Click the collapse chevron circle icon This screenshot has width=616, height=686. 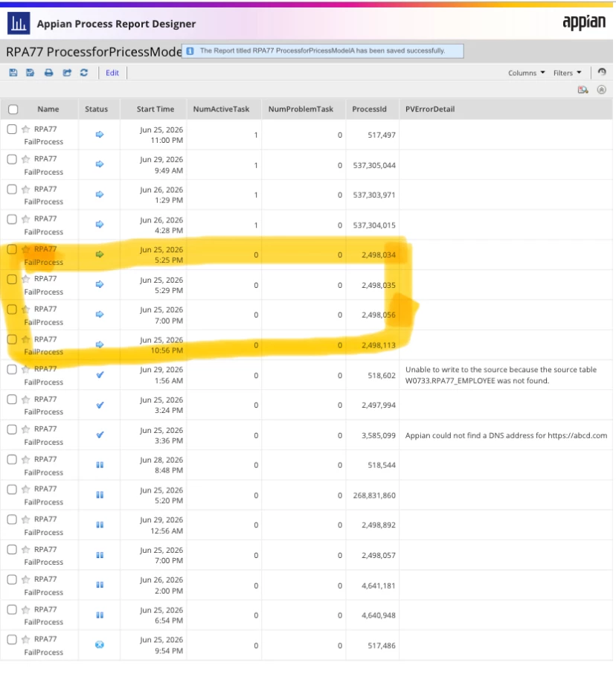pyautogui.click(x=602, y=90)
